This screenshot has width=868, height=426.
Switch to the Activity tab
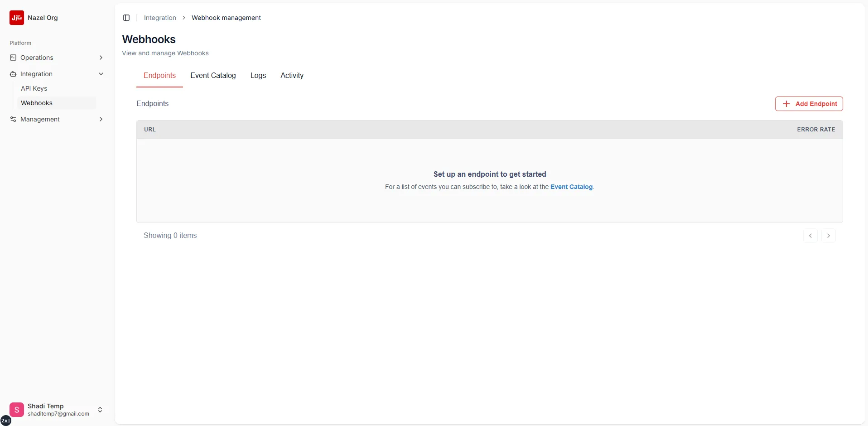[x=292, y=76]
